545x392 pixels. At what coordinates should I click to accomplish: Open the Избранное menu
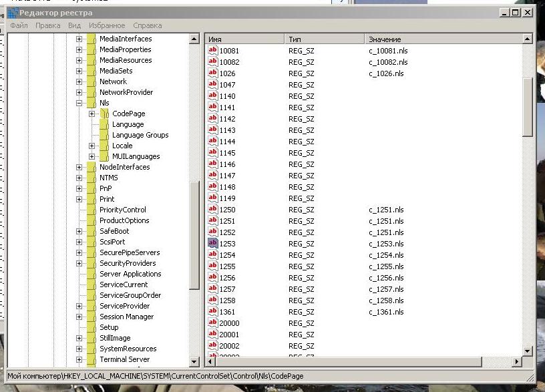[106, 25]
